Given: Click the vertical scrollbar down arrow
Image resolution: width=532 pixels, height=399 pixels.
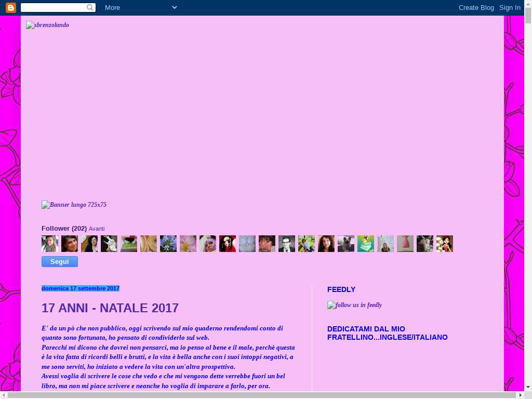Looking at the screenshot, I should 528,387.
